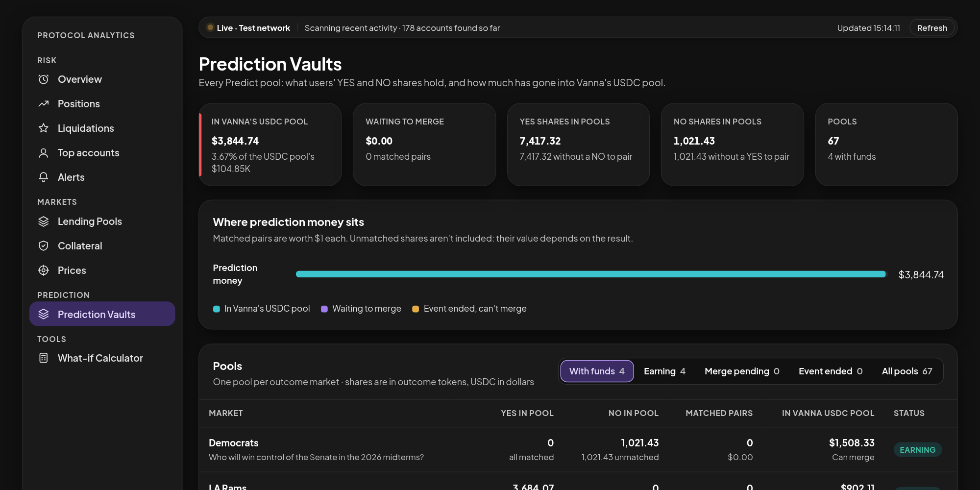Click the $1,508.33 value in Democrats row
The width and height of the screenshot is (980, 490).
(852, 443)
